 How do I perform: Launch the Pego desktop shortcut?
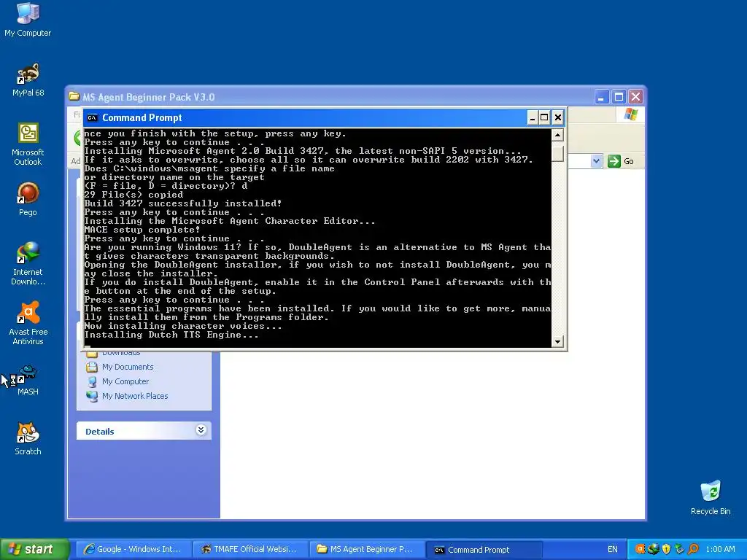[x=28, y=200]
